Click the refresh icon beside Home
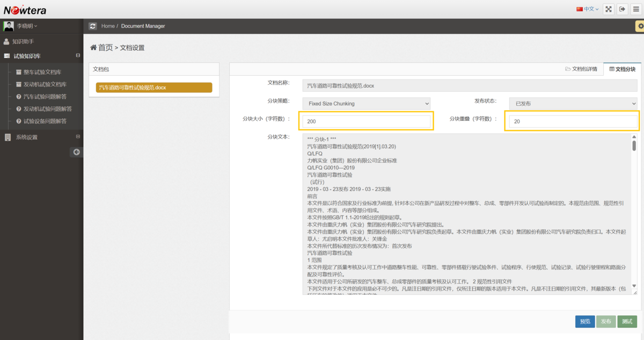This screenshot has width=644, height=340. (92, 26)
